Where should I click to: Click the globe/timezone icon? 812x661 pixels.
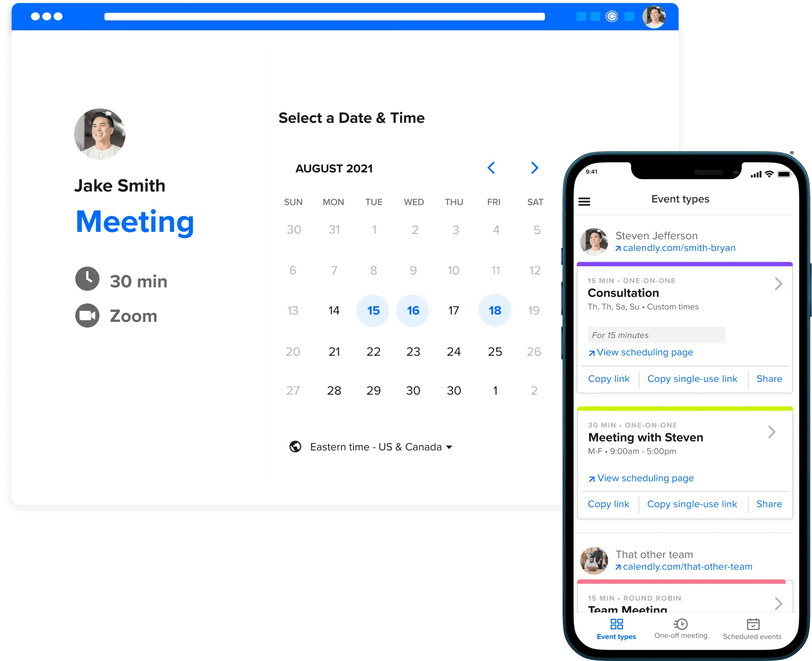(294, 447)
